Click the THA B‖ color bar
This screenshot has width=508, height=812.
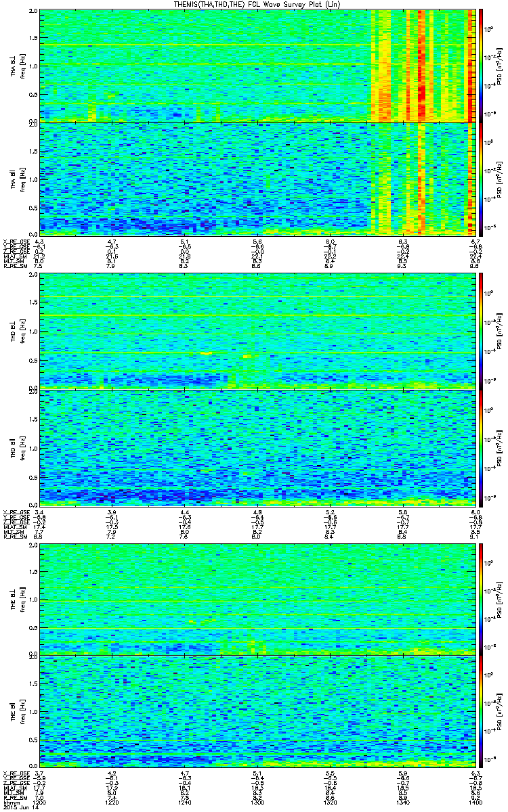(481, 179)
